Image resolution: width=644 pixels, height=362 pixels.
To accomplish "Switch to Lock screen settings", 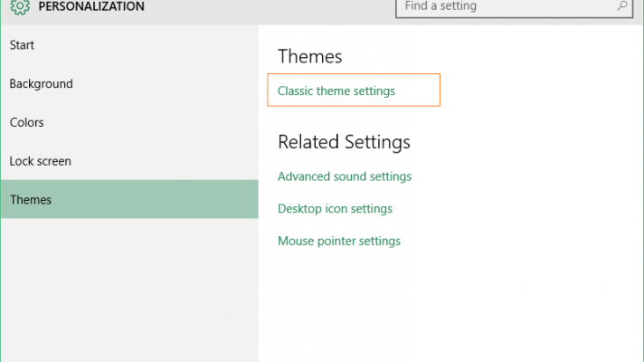I will pyautogui.click(x=41, y=161).
